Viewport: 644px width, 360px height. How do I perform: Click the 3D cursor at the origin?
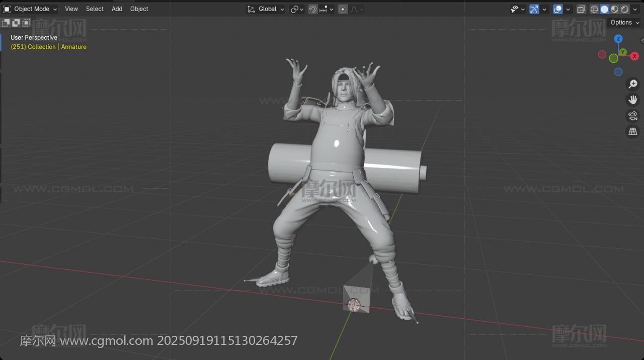pyautogui.click(x=354, y=305)
